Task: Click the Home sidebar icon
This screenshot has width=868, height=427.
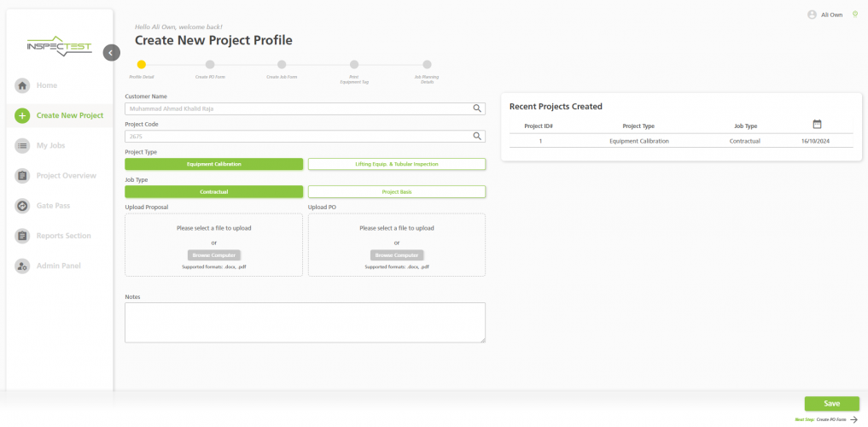Action: point(22,86)
